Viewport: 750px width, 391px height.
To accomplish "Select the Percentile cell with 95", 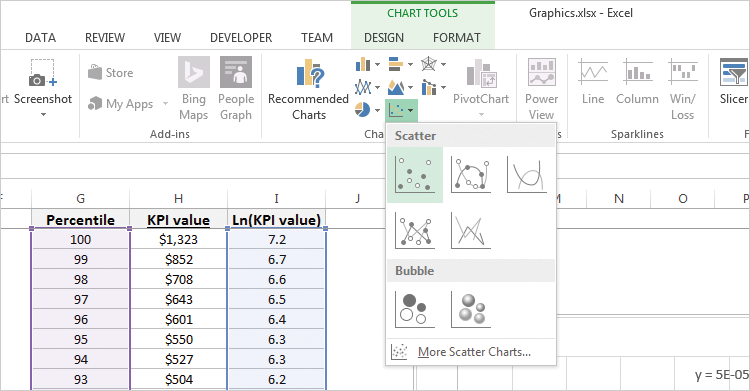I will pos(80,339).
